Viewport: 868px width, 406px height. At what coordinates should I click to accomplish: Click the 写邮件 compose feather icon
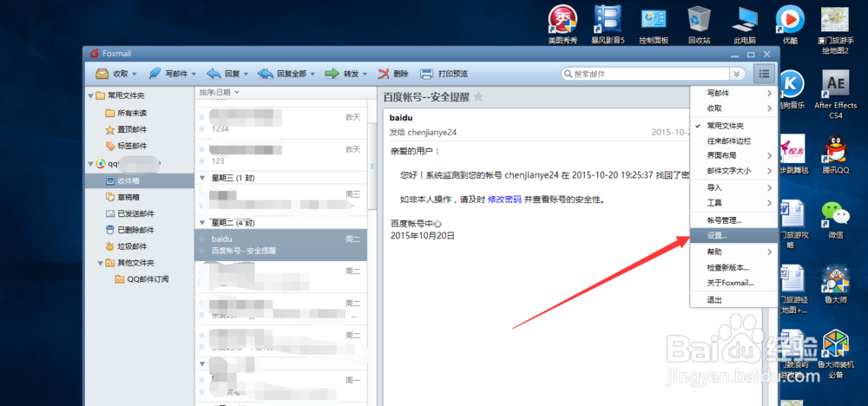155,74
